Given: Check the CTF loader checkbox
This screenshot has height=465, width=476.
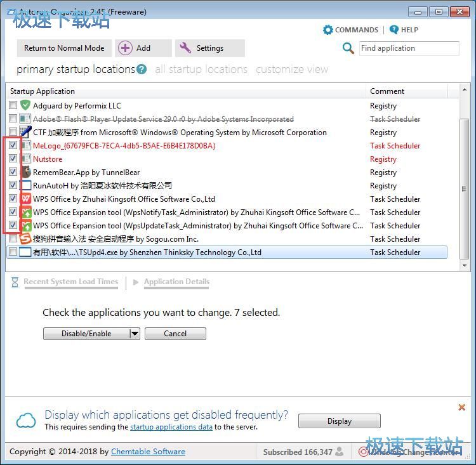Looking at the screenshot, I should pos(13,131).
